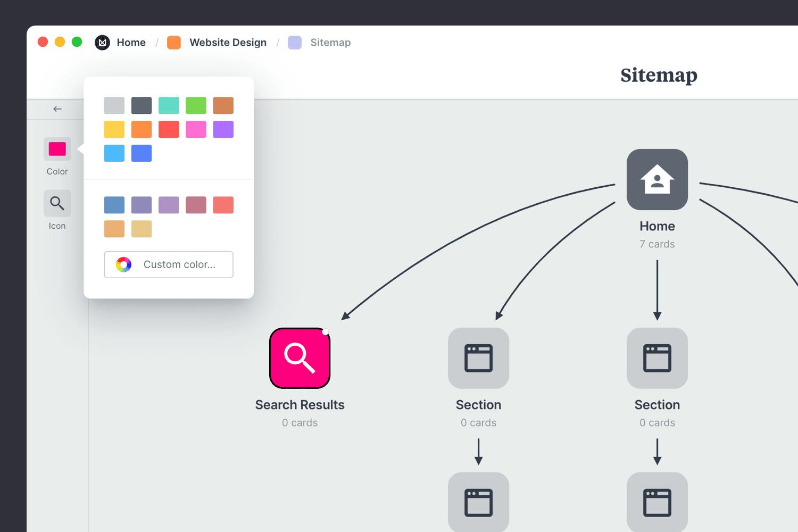
Task: Click the Sitemap breadcrumb label
Action: [331, 42]
